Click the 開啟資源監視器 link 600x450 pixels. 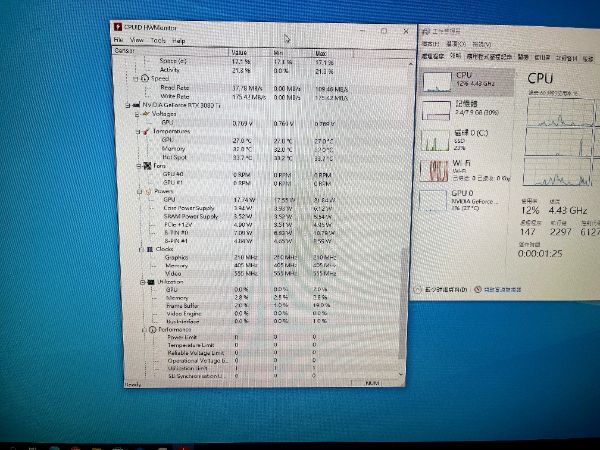(502, 290)
